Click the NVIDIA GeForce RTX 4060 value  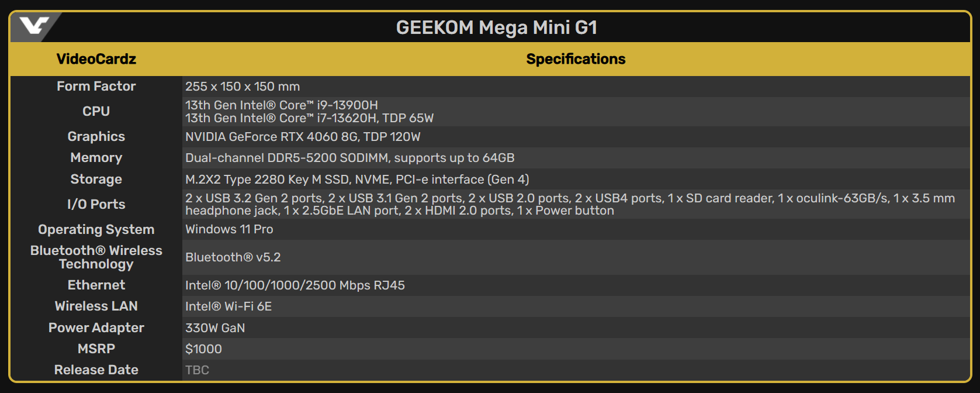[x=303, y=137]
